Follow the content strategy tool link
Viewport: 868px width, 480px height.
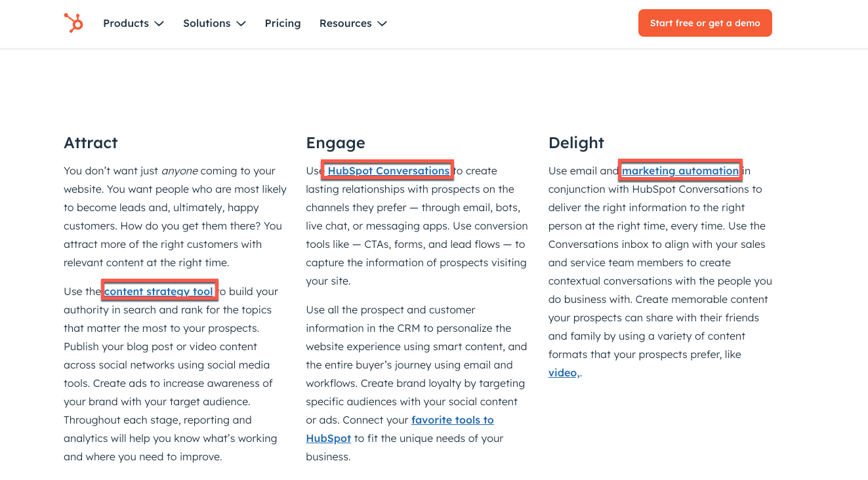pyautogui.click(x=159, y=292)
